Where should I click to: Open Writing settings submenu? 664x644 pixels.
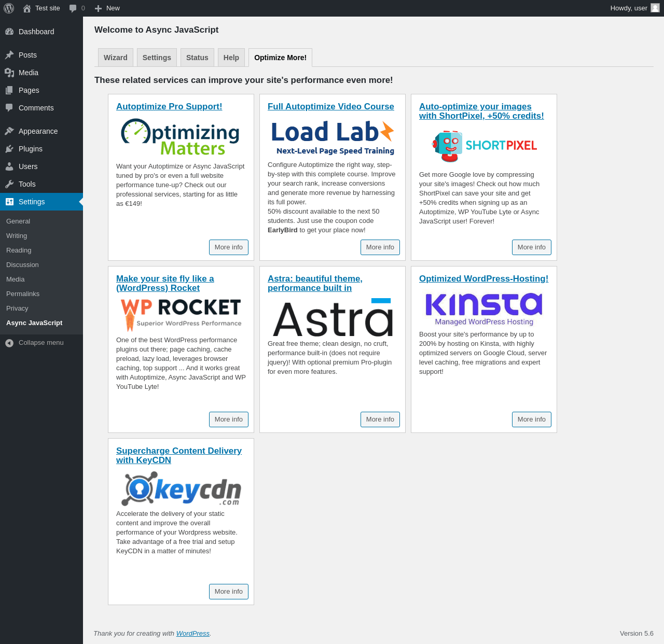coord(41,236)
